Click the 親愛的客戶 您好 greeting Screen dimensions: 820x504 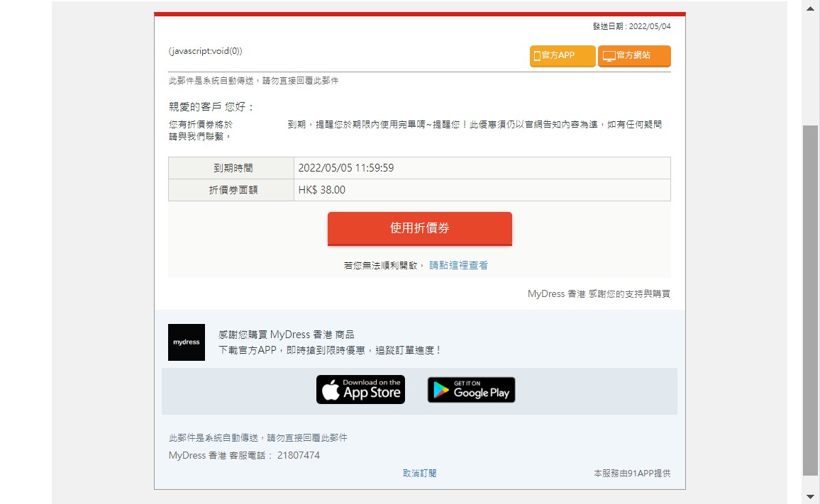tap(211, 107)
